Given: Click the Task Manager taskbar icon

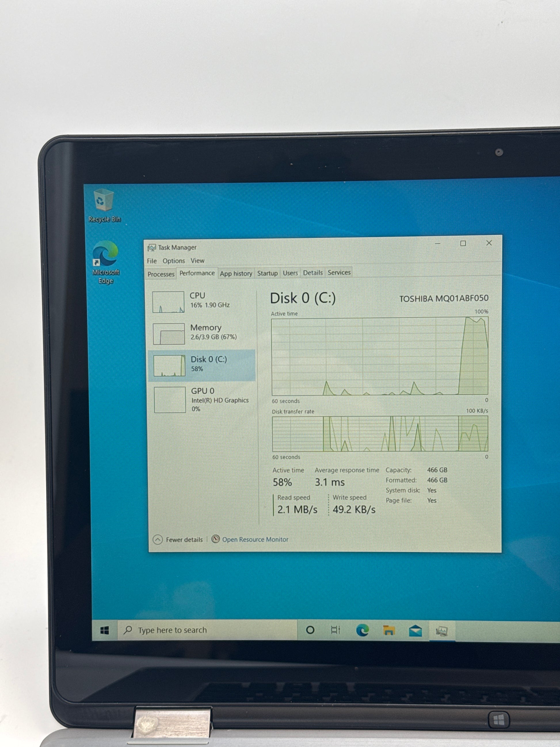Looking at the screenshot, I should click(441, 630).
